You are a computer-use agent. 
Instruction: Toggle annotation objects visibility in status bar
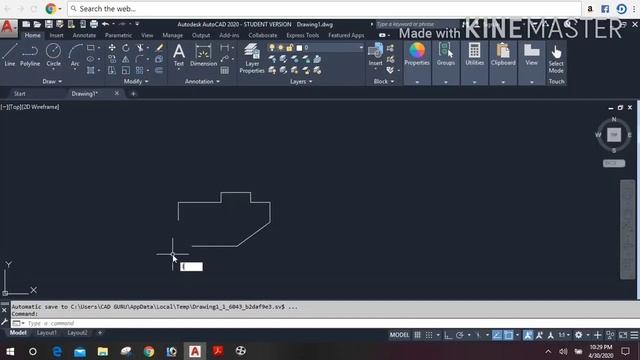pos(528,335)
